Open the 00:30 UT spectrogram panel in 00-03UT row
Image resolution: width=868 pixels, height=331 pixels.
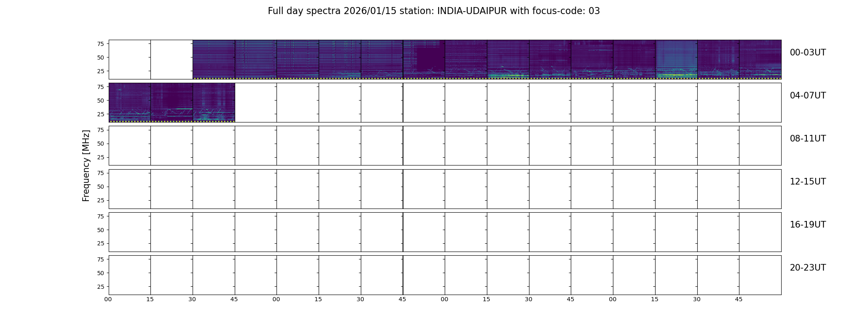coord(214,60)
